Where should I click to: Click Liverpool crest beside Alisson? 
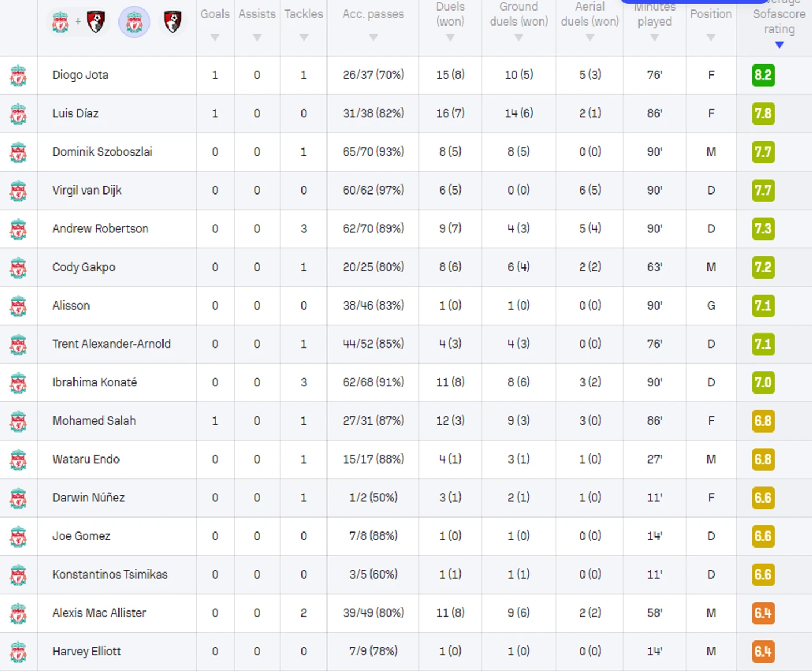tap(18, 306)
